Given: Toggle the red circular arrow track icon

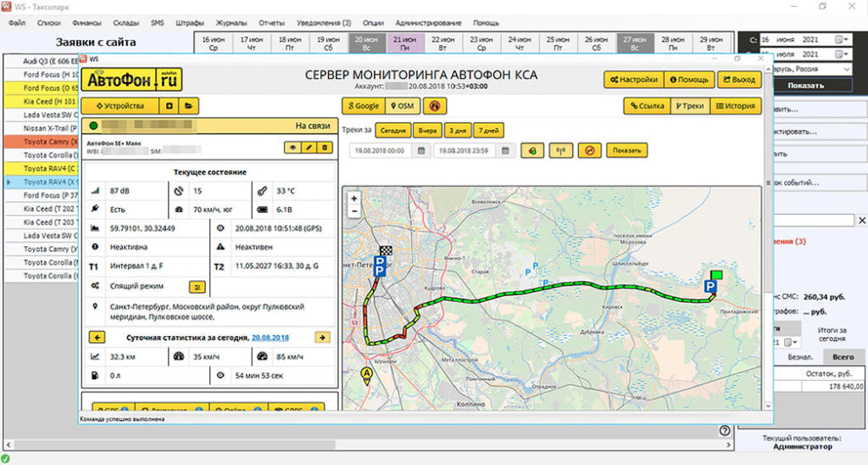Looking at the screenshot, I should pyautogui.click(x=590, y=150).
